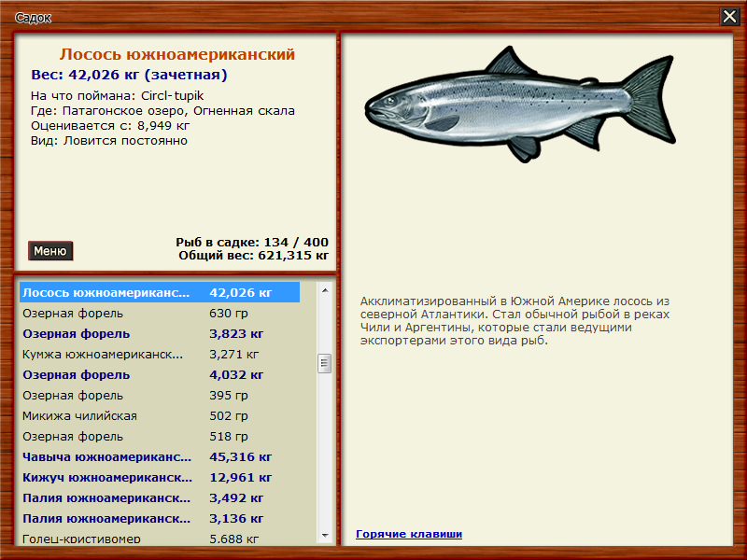Select the Озерная форель 4,032 кг row
747x560 pixels.
(x=160, y=375)
